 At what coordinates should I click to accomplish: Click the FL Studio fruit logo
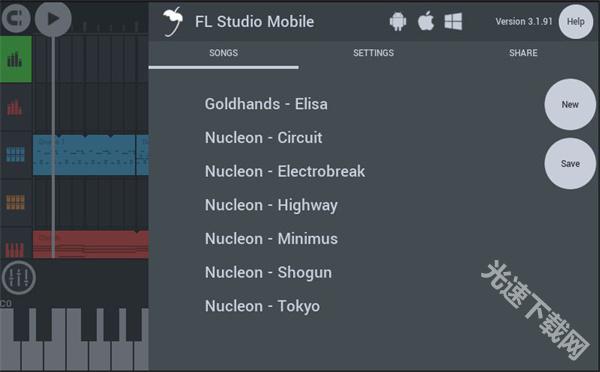tap(173, 21)
